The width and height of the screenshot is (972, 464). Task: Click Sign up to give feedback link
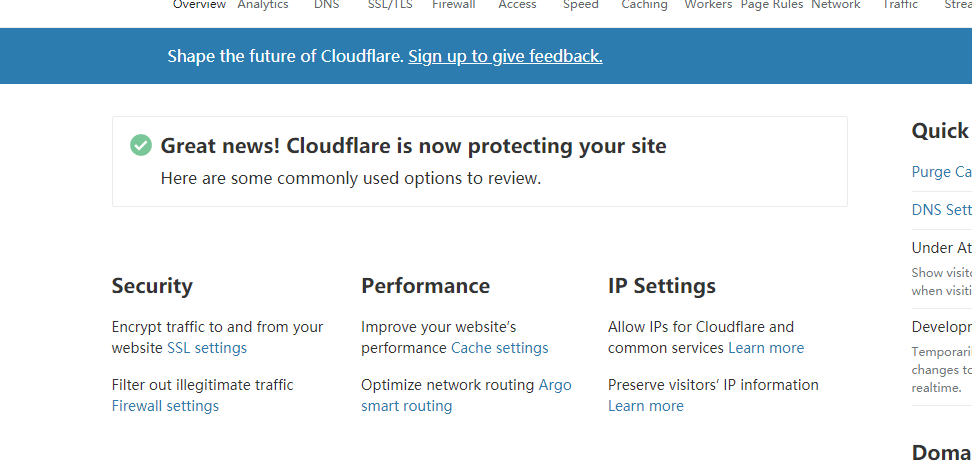coord(505,56)
